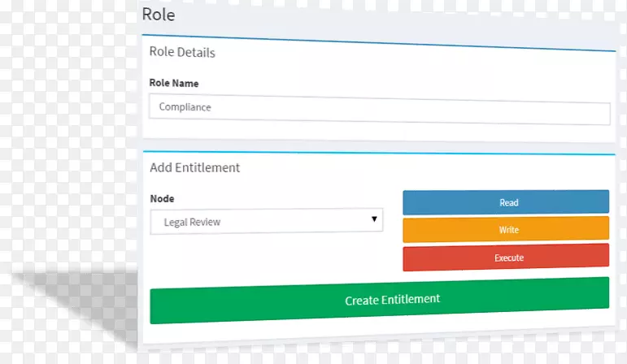Click the green Create Entitlement button
This screenshot has width=627, height=364.
(380, 300)
